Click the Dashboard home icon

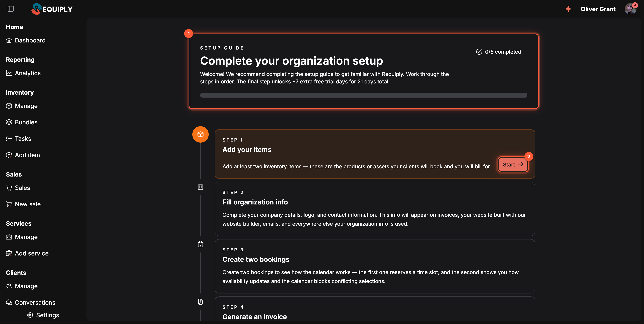(9, 40)
